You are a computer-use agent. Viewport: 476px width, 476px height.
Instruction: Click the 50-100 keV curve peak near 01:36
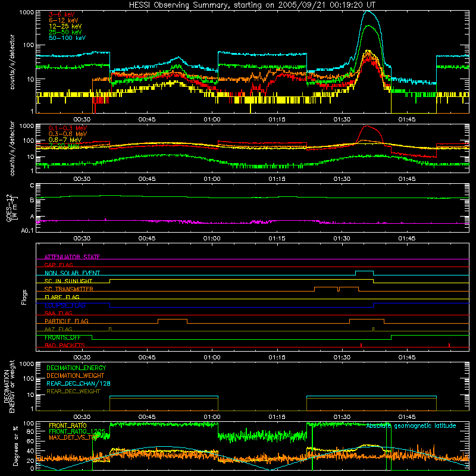click(368, 11)
